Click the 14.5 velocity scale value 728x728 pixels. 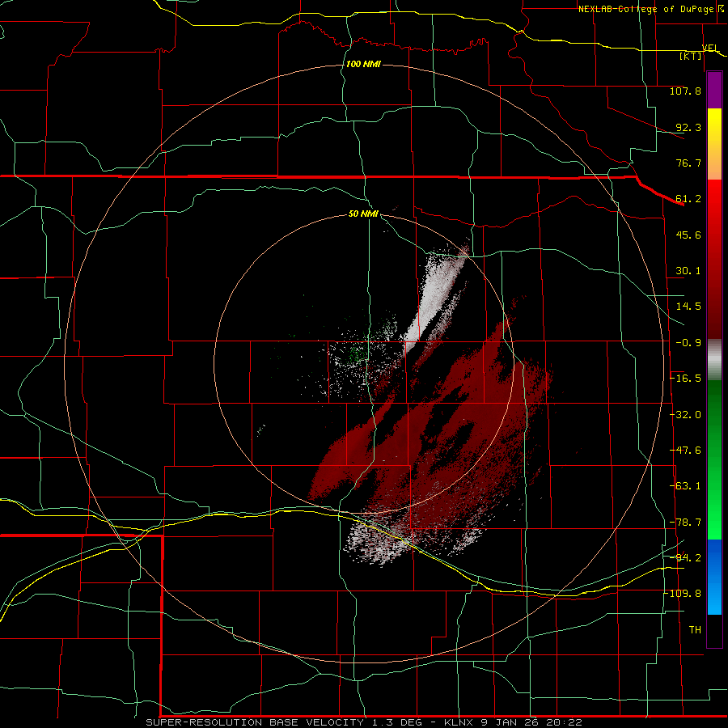pyautogui.click(x=688, y=307)
